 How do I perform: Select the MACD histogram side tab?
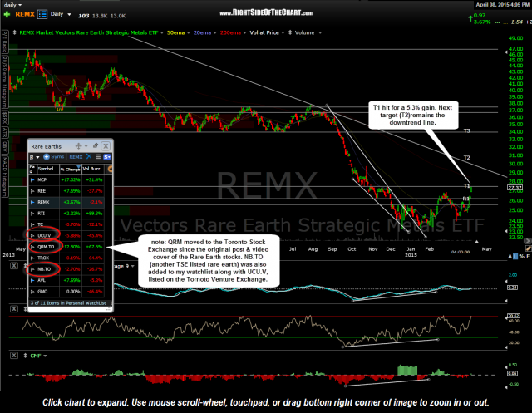(x=5, y=176)
